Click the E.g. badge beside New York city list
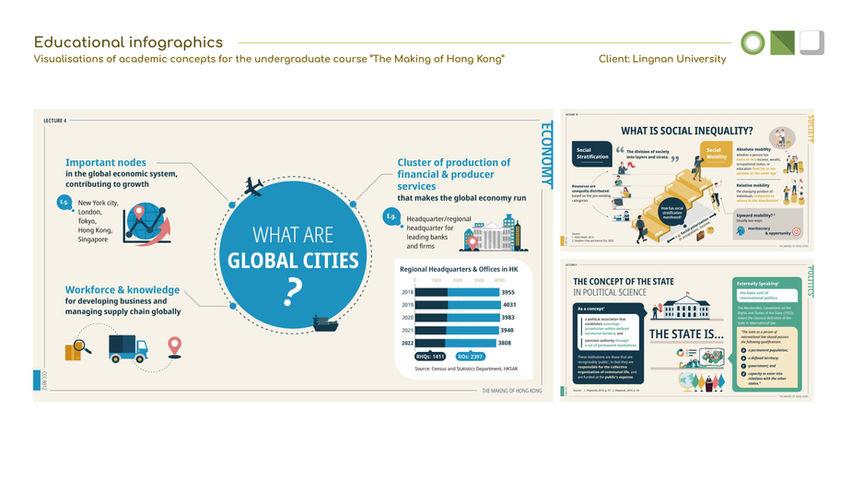The height and width of the screenshot is (479, 852). pos(64,203)
